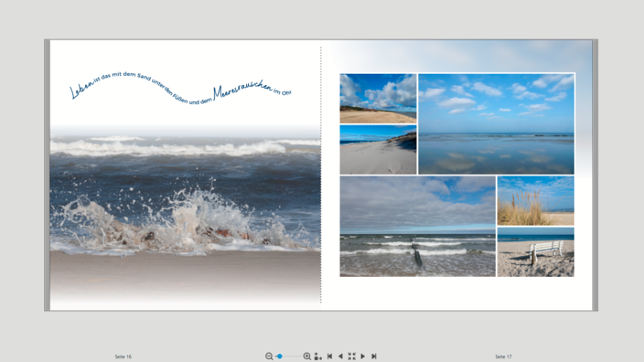
Task: Select the beach grass photo
Action: click(x=535, y=200)
